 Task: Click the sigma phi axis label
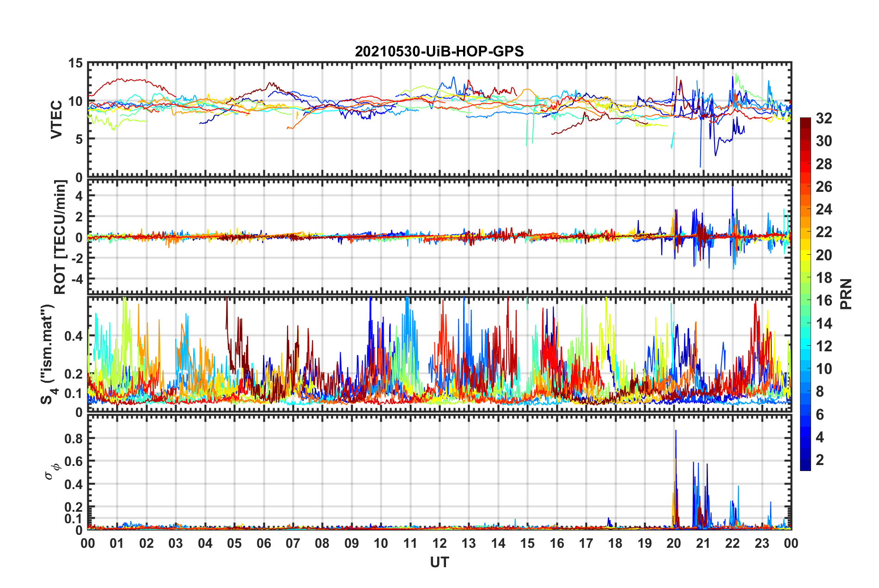click(52, 471)
